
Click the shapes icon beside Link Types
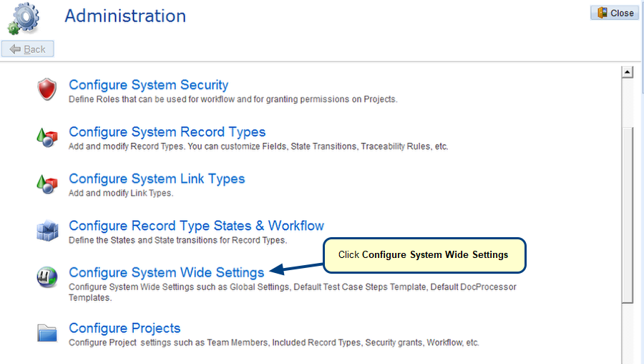point(47,184)
